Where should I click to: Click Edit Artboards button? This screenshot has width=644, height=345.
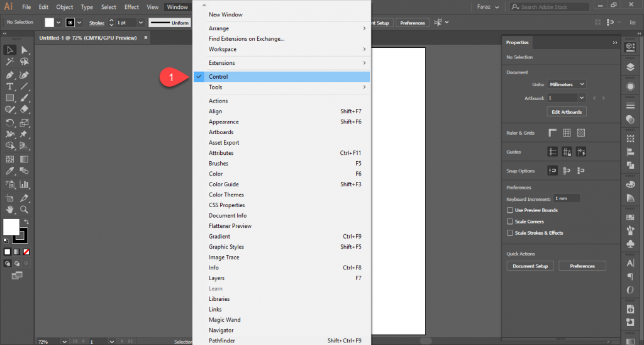coord(567,112)
